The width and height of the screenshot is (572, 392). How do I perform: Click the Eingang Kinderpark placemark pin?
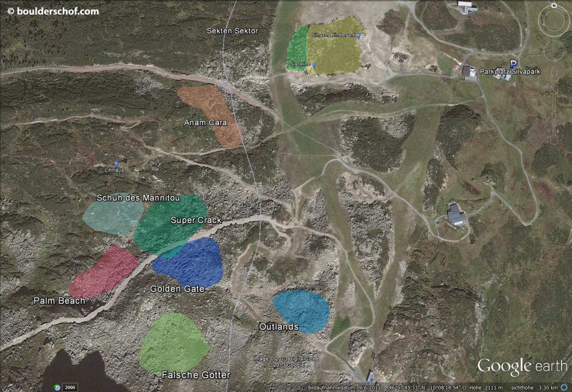pos(359,36)
